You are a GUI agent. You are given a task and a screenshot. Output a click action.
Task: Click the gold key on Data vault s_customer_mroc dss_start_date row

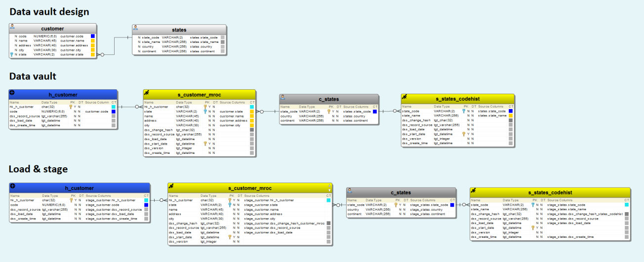(205, 144)
